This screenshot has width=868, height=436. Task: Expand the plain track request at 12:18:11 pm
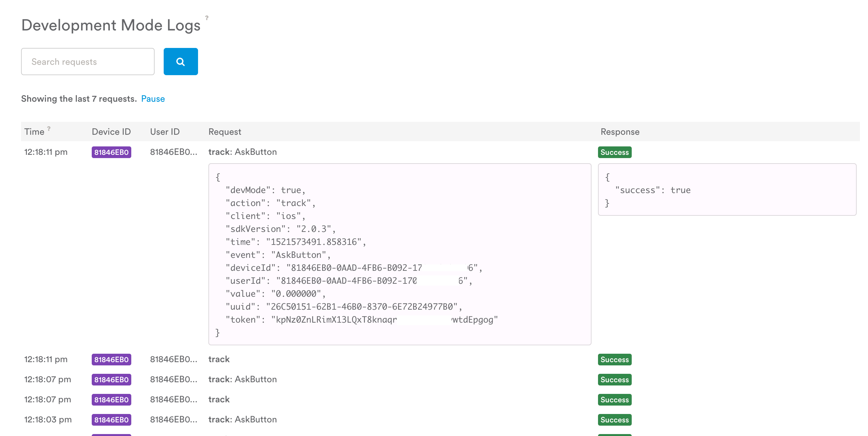coord(219,359)
